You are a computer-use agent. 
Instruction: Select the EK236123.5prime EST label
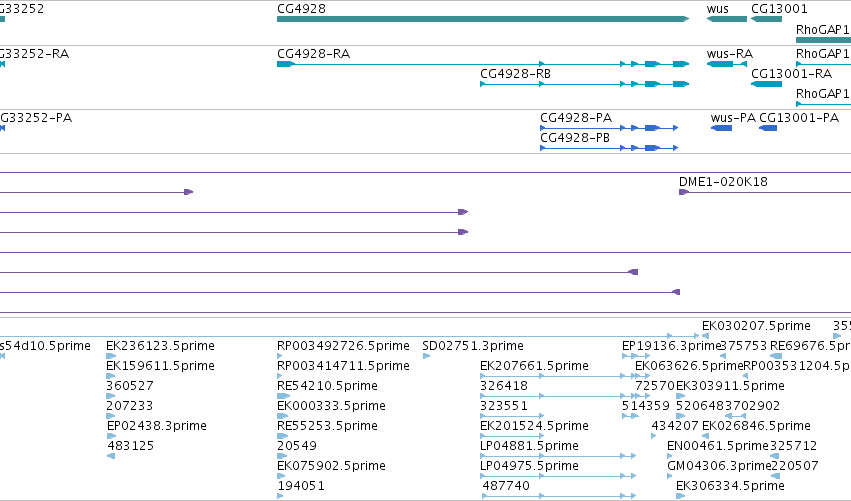[160, 346]
